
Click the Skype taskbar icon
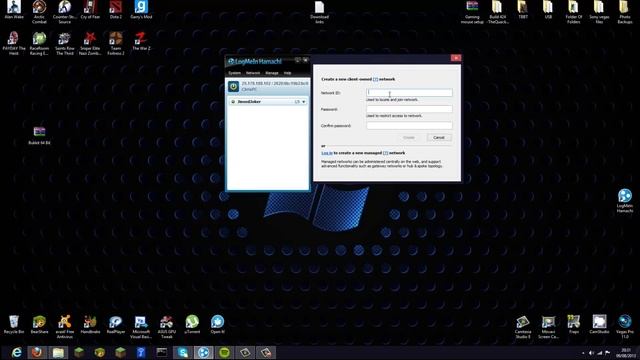[x=182, y=352]
